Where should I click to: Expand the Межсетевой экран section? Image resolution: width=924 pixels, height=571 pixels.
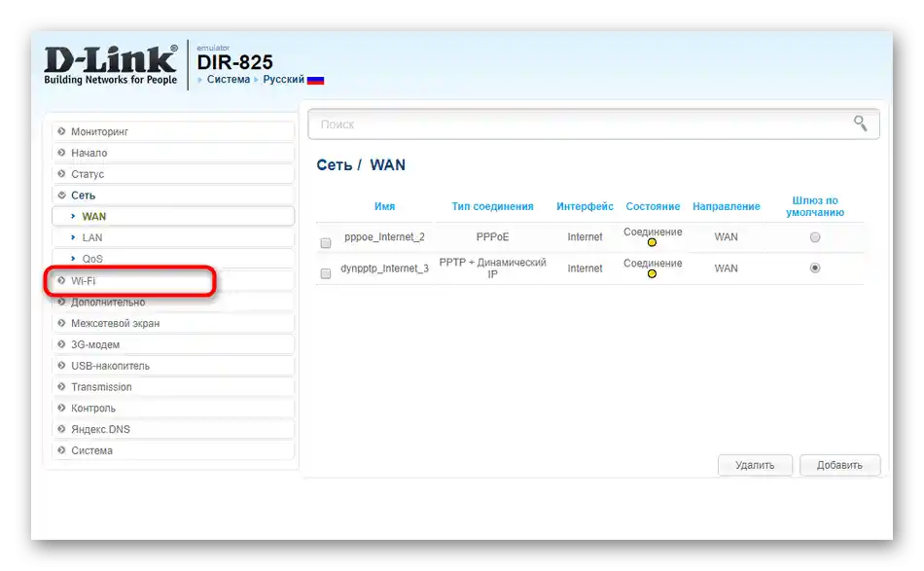click(173, 323)
